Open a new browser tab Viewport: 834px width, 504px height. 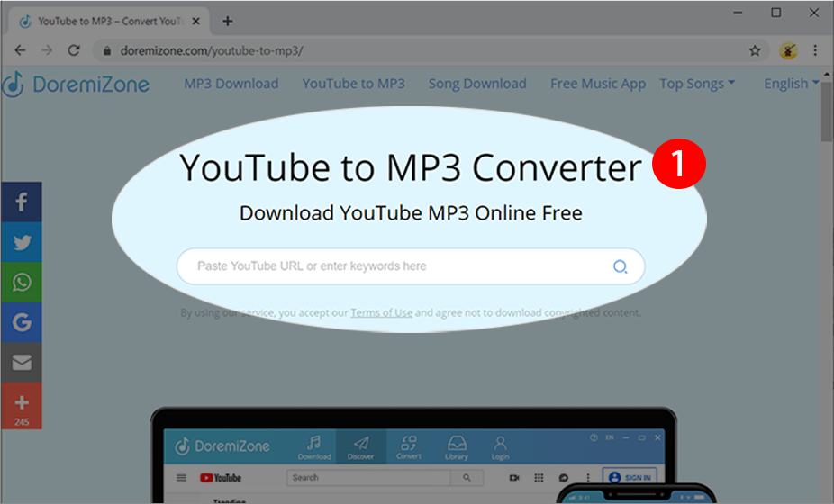click(x=228, y=22)
